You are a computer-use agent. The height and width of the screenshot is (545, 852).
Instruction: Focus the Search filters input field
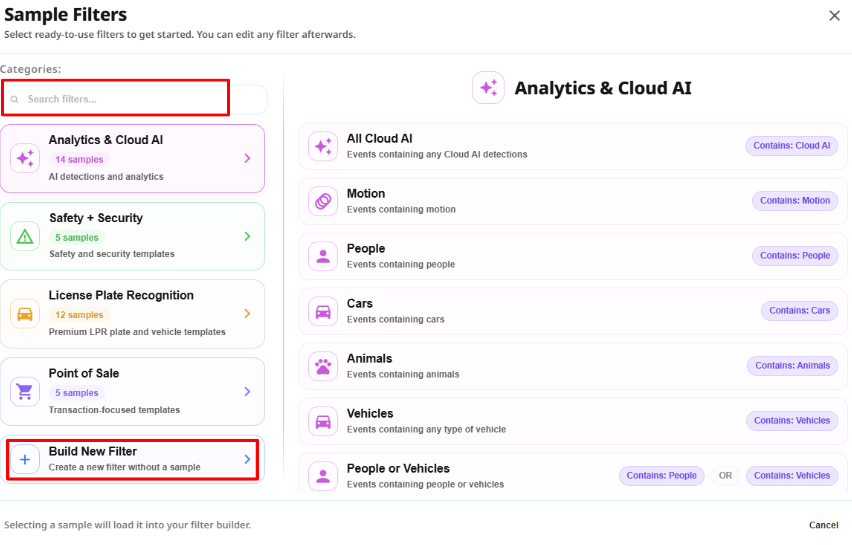[x=134, y=99]
